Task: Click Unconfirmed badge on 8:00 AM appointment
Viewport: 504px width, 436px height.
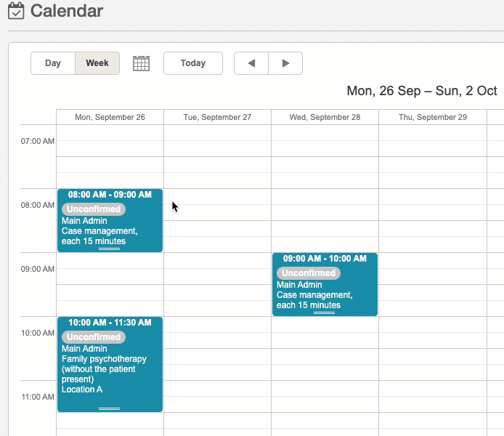Action: point(94,209)
